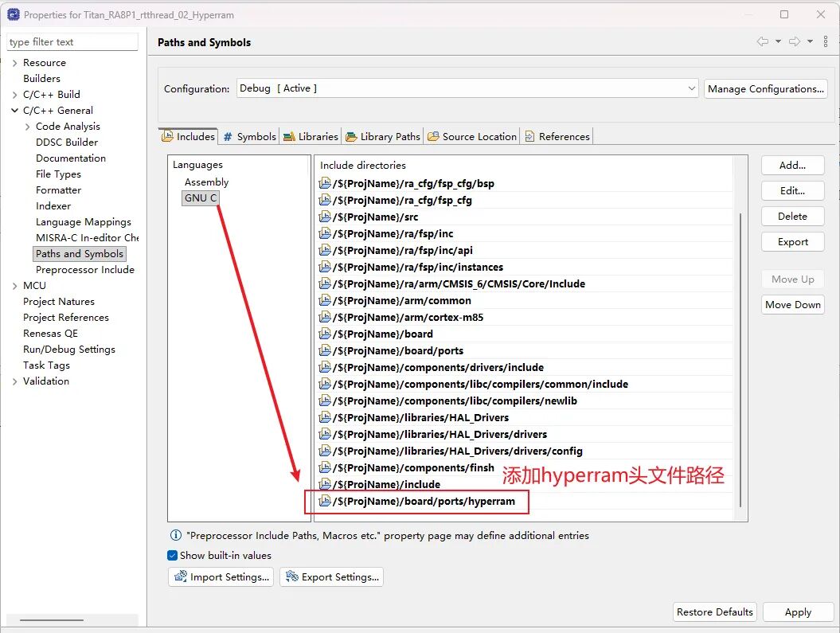Toggle the Show built-in values checkbox

[173, 556]
